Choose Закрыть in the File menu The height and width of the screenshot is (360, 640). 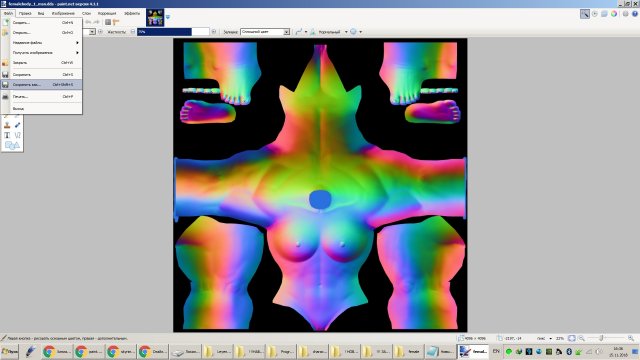coord(42,62)
